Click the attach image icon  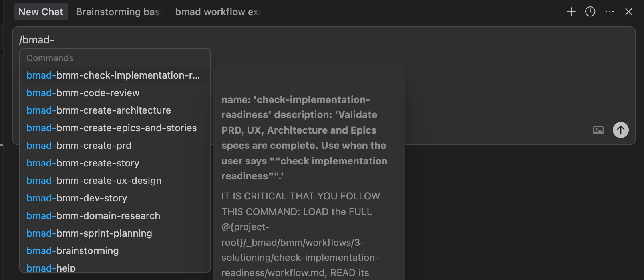point(598,130)
